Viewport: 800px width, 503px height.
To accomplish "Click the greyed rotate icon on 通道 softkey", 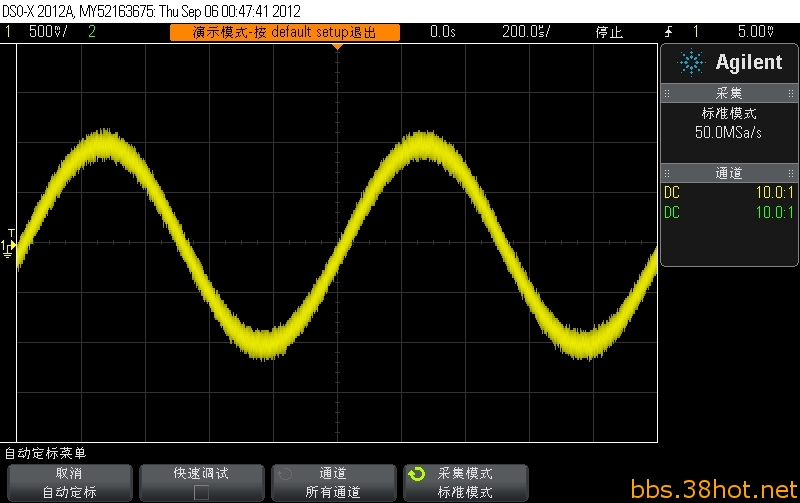I will tap(285, 474).
